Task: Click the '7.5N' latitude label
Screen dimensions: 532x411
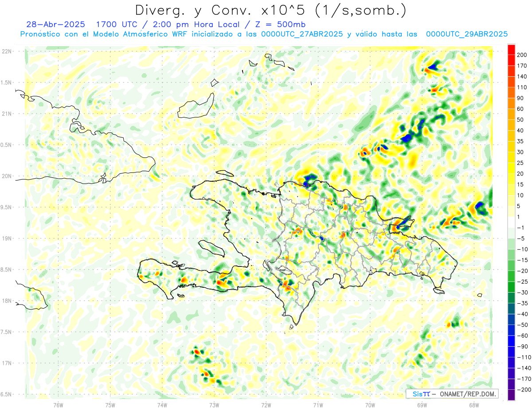Action: point(7,332)
